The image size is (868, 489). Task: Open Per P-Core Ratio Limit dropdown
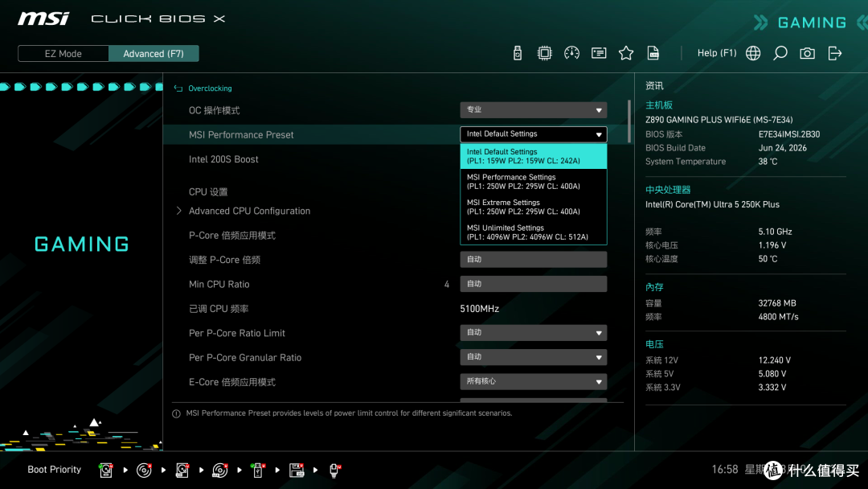coord(533,332)
